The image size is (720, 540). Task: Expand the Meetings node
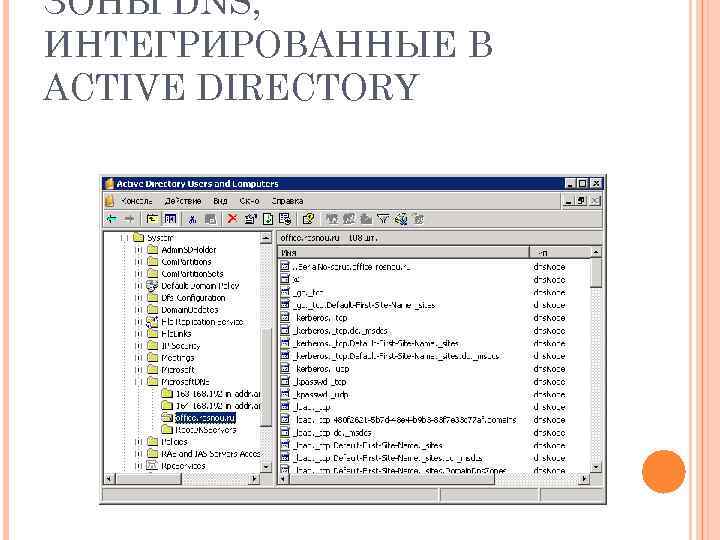[x=138, y=358]
